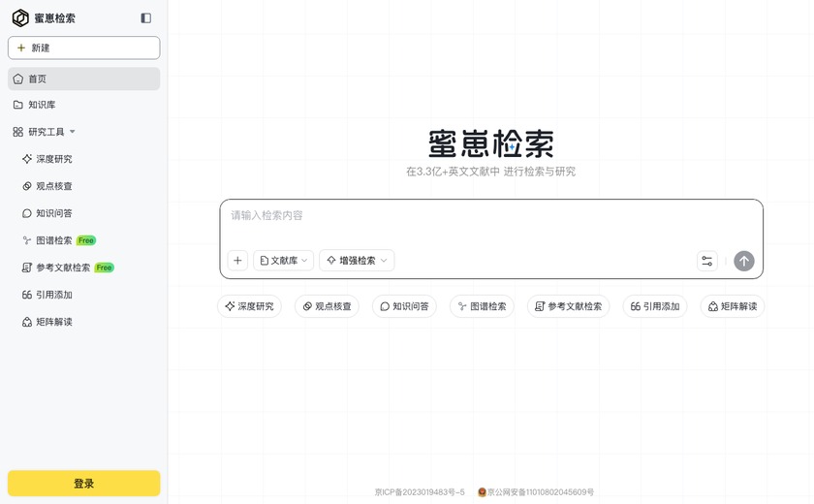Viewport: 814px width, 504px height.
Task: Open the 增强检索 mode dropdown
Action: 357,261
